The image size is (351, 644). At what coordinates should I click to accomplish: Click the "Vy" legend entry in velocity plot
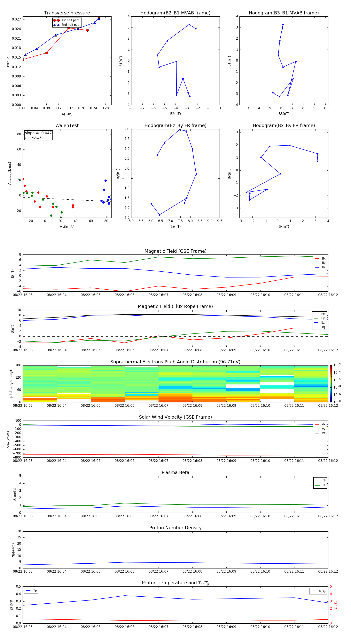(320, 429)
